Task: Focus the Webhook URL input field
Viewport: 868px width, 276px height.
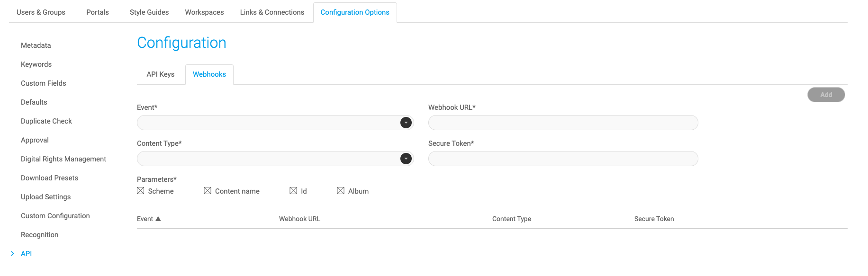Action: click(x=563, y=123)
